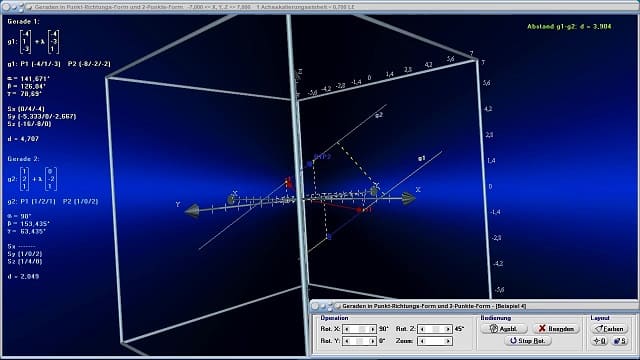Click the Zoom slider track
The height and width of the screenshot is (360, 640).
[435, 341]
